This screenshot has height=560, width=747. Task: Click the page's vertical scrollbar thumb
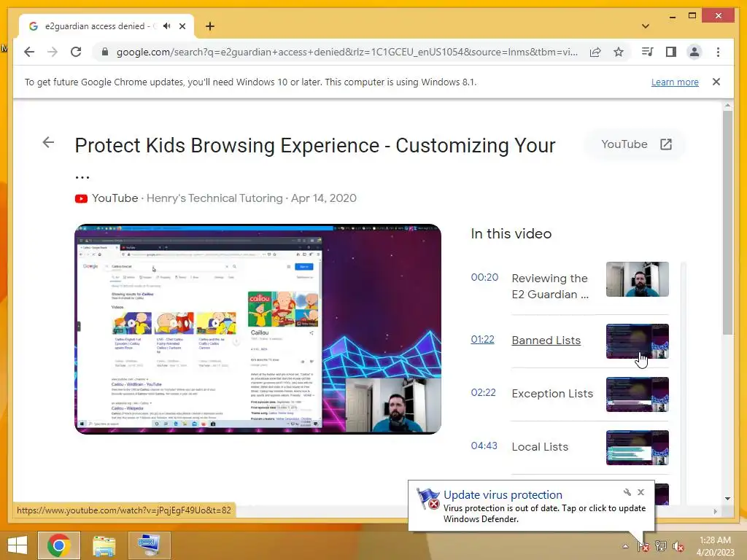pyautogui.click(x=727, y=222)
